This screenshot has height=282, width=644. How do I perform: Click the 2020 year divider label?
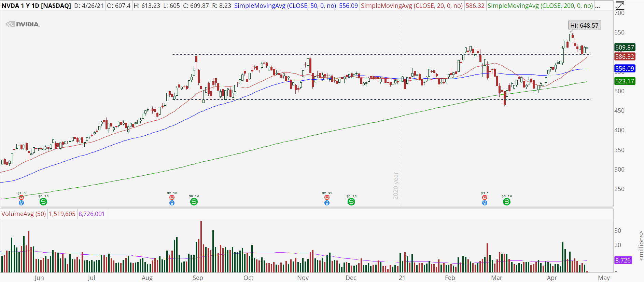(x=396, y=186)
